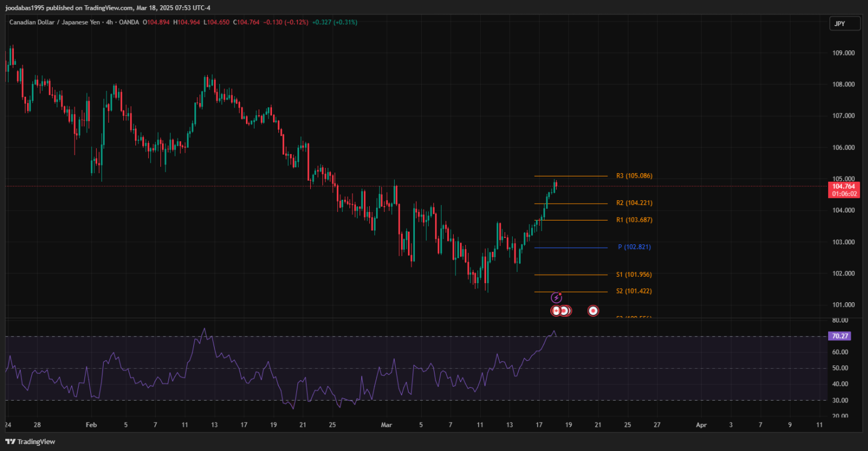Click the Mar label on time axis
This screenshot has width=868, height=451.
(387, 425)
